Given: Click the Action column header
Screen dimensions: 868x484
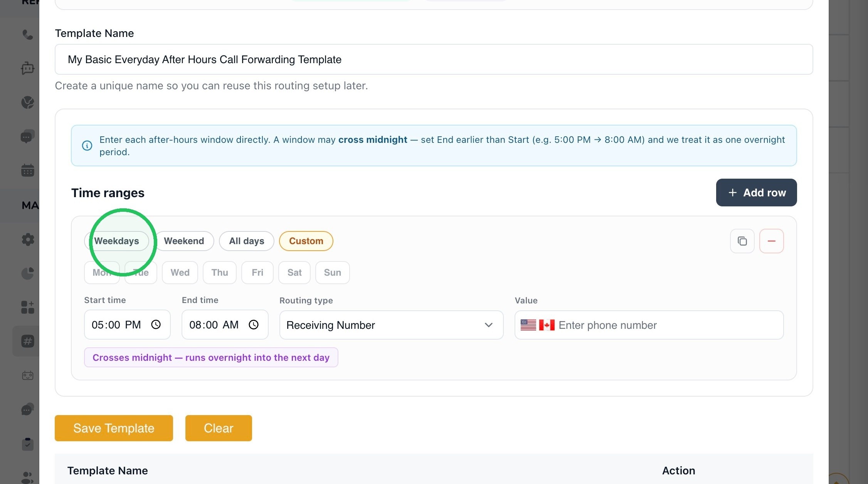Looking at the screenshot, I should [678, 471].
